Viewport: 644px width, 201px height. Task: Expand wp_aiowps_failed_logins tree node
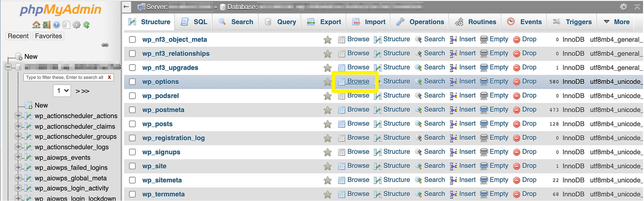tap(18, 167)
